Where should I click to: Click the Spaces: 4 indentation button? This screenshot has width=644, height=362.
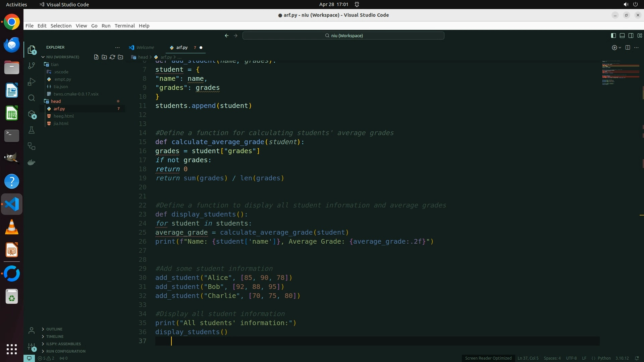(552, 358)
